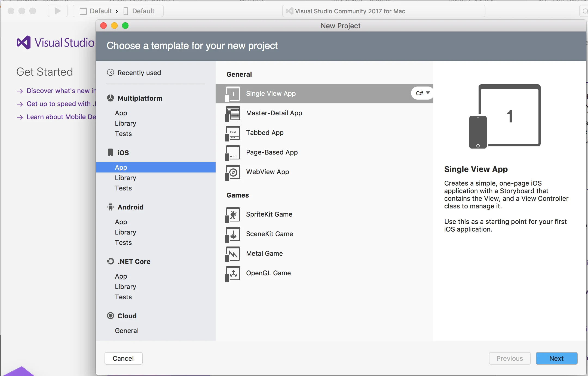588x376 pixels.
Task: Click the Cloud heading in sidebar
Action: (x=127, y=316)
